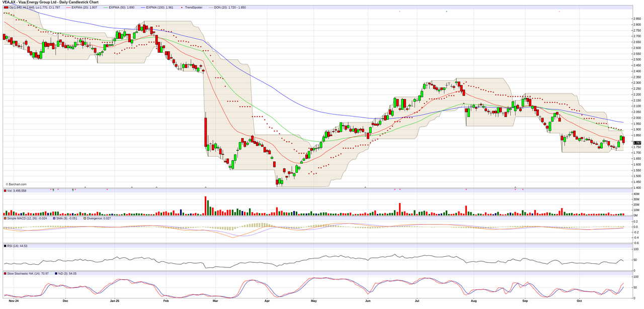Click the red candlestick legend swatch
Screen dimensions: 644x309
tap(6, 8)
